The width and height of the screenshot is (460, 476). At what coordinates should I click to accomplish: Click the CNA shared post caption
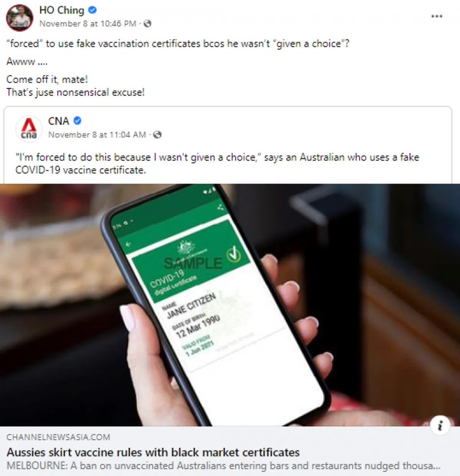(x=217, y=163)
